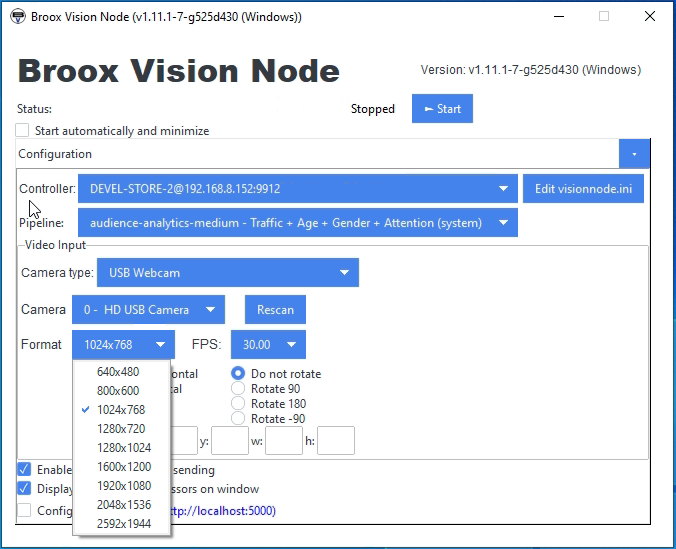Select 1280x720 format option

pyautogui.click(x=122, y=429)
